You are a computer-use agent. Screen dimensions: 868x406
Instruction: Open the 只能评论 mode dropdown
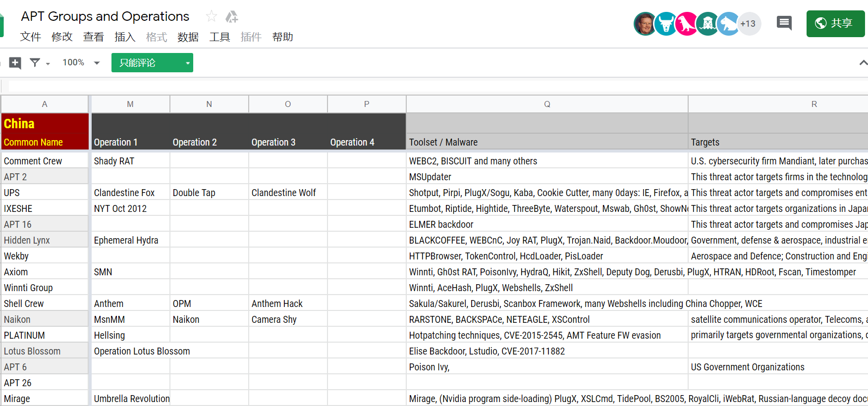click(x=152, y=63)
